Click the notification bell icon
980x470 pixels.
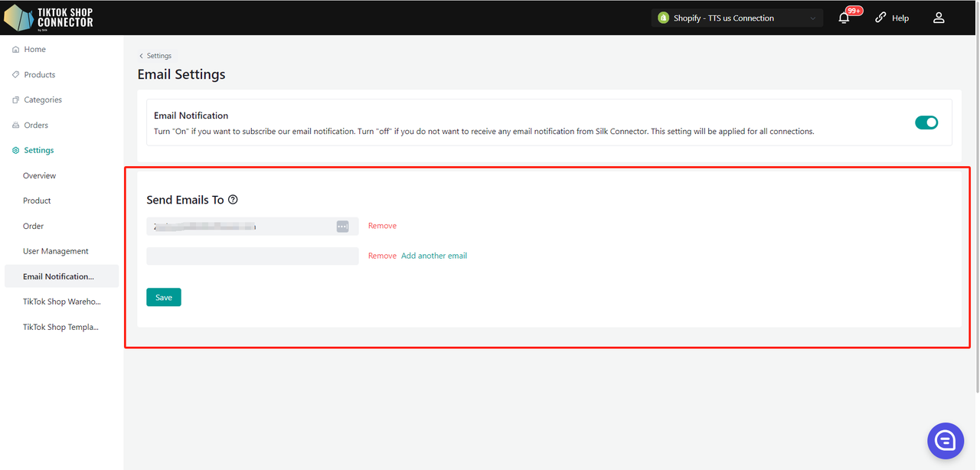(844, 18)
